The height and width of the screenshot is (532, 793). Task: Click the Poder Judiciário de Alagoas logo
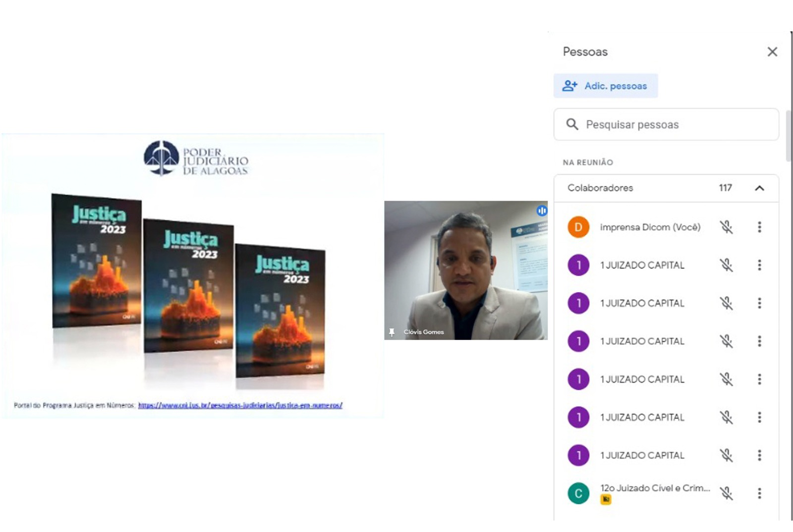pyautogui.click(x=196, y=159)
